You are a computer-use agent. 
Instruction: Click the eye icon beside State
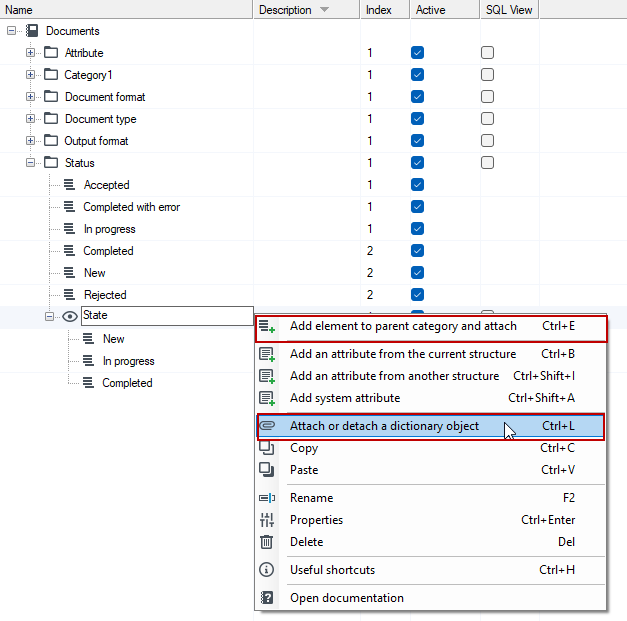(x=70, y=317)
